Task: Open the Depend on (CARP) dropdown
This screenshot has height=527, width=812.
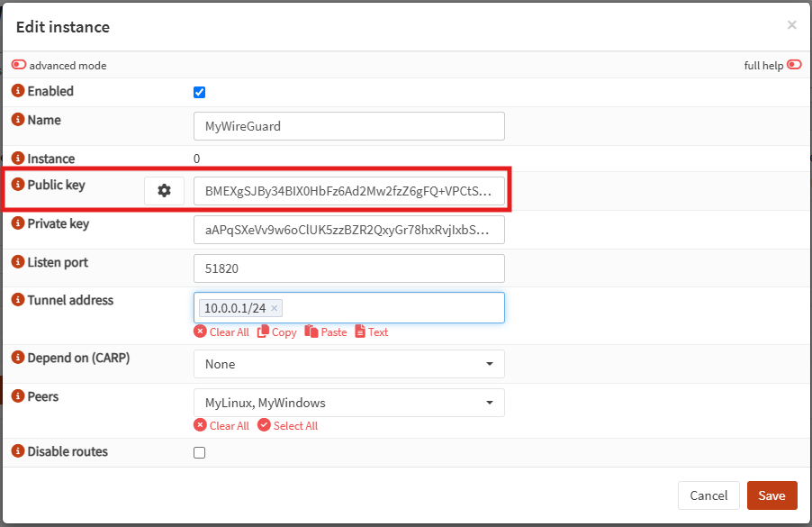Action: [x=348, y=364]
